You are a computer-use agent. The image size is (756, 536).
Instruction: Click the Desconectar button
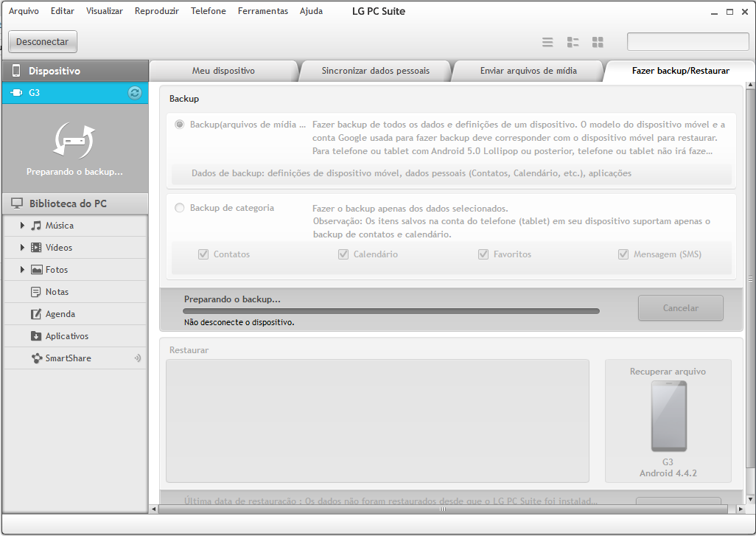[x=43, y=41]
